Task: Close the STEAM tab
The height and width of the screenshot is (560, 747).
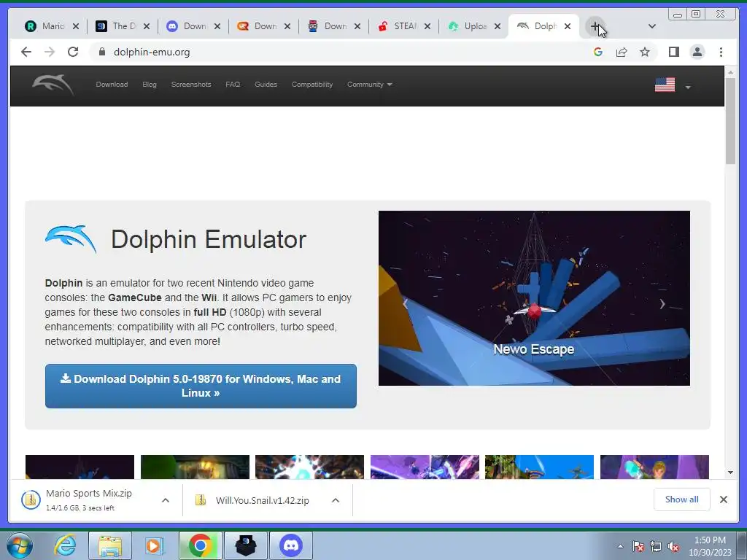Action: coord(427,26)
